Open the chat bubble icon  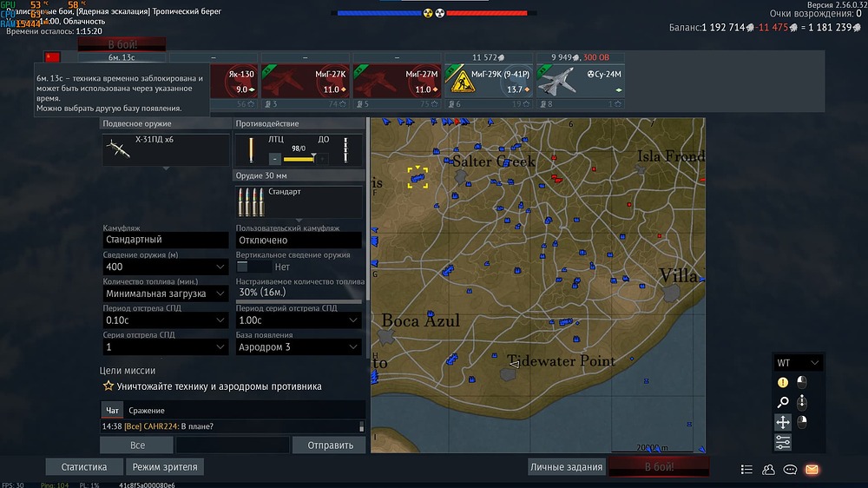(x=790, y=470)
